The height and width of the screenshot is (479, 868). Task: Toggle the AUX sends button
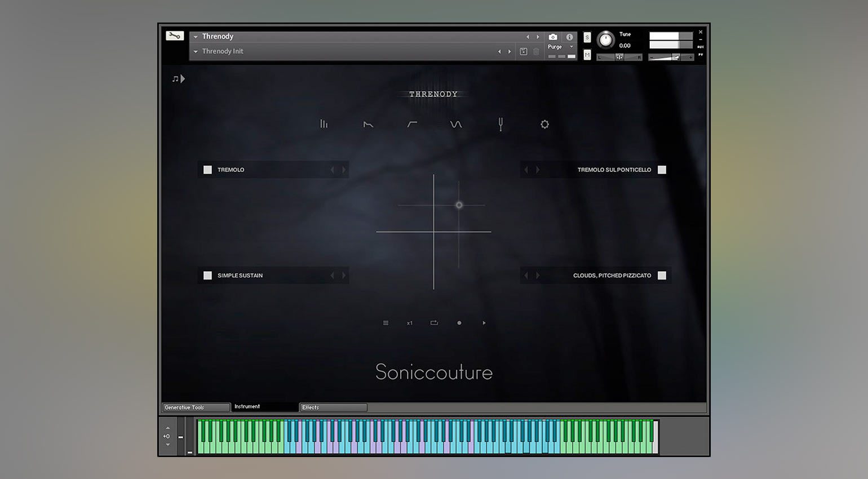click(701, 47)
